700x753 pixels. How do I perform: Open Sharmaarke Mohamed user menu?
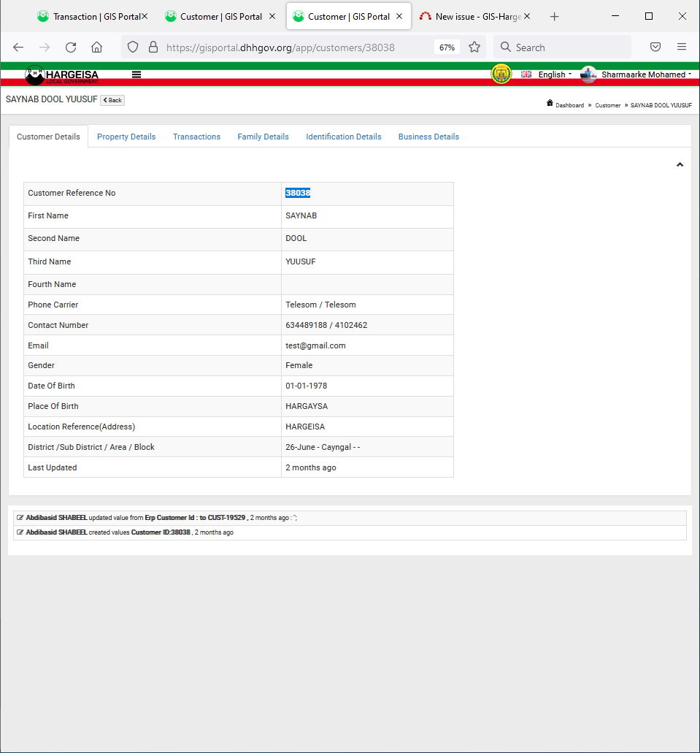pos(636,74)
